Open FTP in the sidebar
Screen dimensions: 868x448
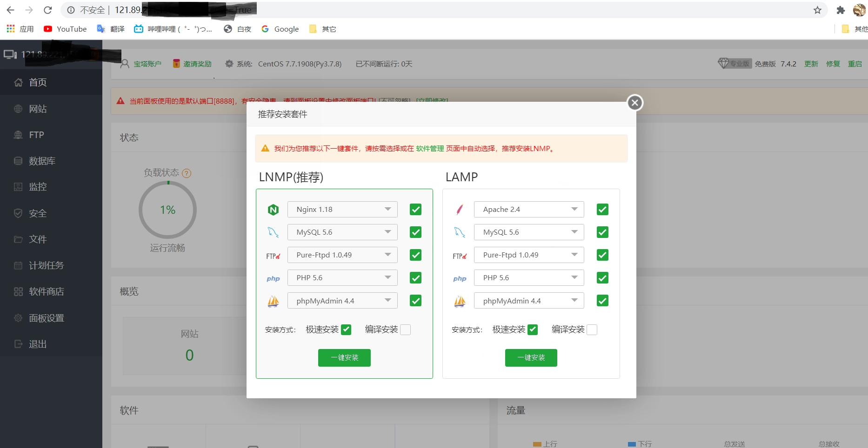point(51,135)
